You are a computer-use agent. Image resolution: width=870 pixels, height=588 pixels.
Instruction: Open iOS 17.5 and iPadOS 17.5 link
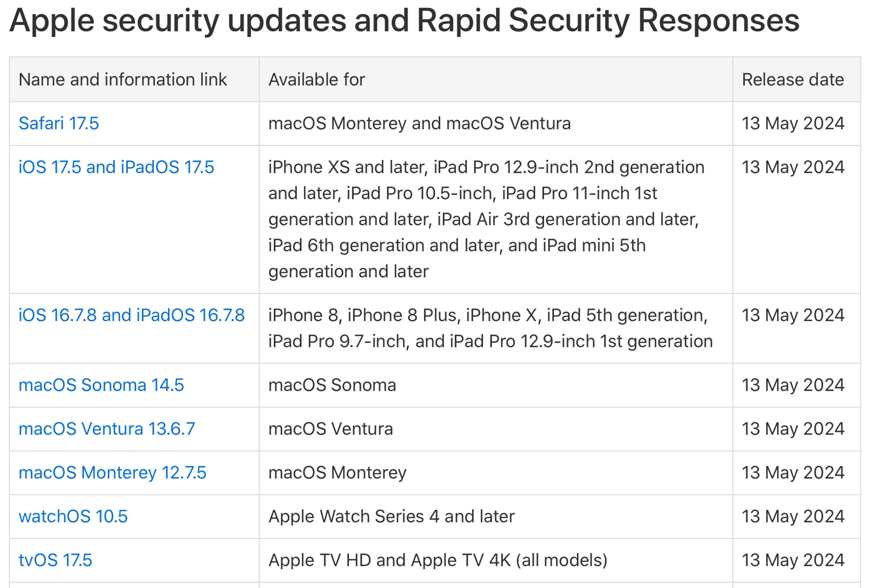click(116, 167)
